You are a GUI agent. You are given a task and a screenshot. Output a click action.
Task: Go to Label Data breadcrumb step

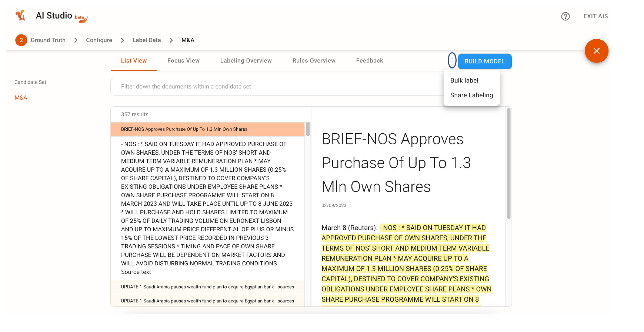(147, 40)
